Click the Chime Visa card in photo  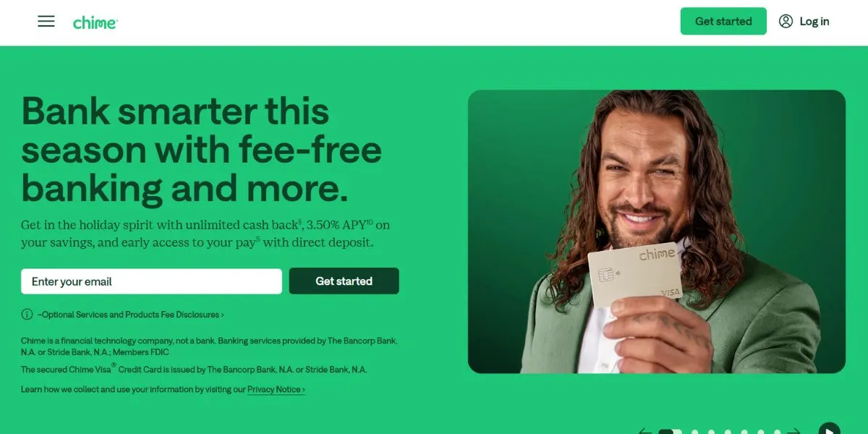[635, 275]
